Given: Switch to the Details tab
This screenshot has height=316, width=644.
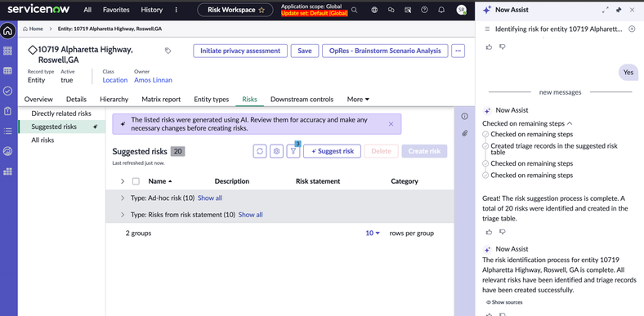Looking at the screenshot, I should [x=76, y=100].
